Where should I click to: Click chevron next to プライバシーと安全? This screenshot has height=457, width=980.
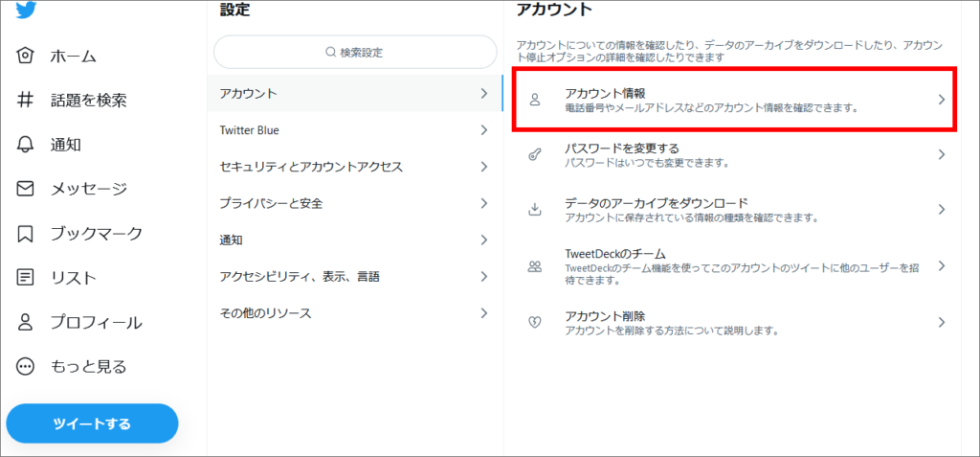[483, 203]
